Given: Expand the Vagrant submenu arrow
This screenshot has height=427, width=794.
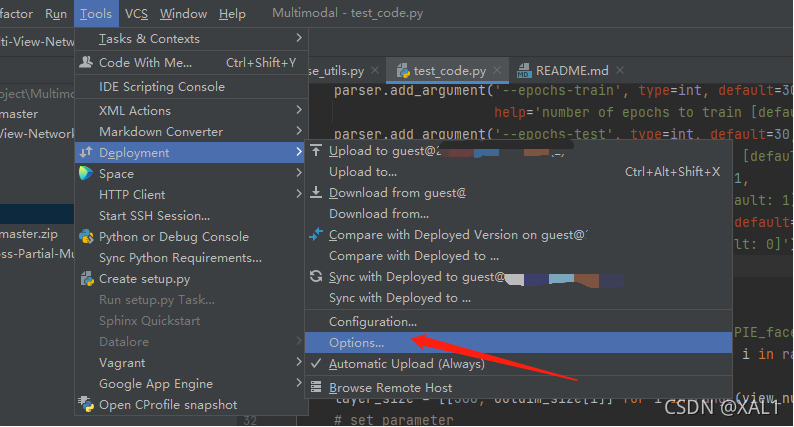Looking at the screenshot, I should pyautogui.click(x=299, y=362).
